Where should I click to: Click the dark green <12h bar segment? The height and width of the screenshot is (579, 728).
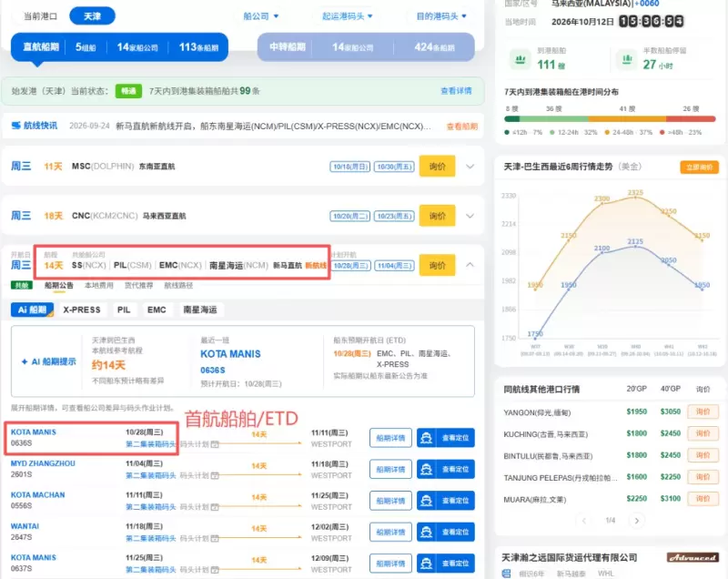point(511,119)
